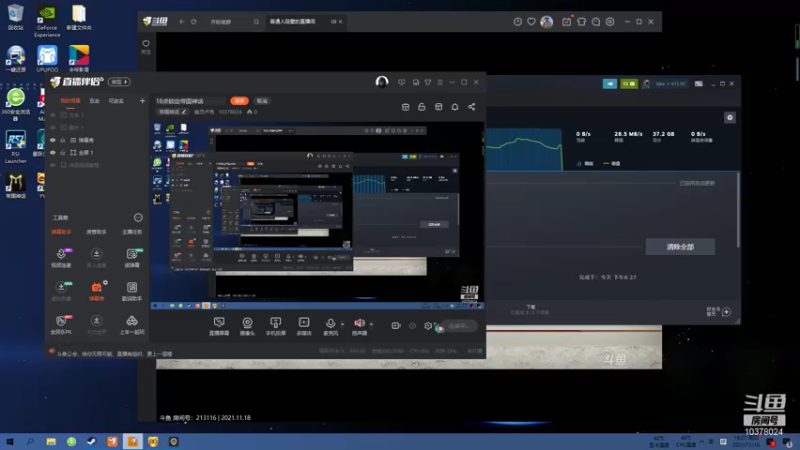Expand microphone options arrow
The image size is (800, 450).
342,324
